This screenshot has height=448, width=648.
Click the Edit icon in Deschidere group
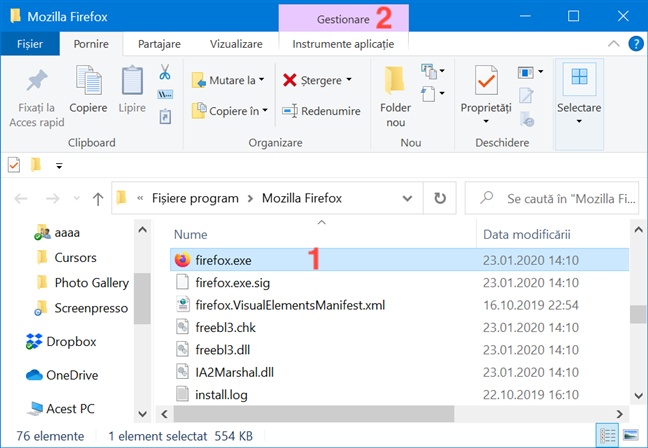[526, 95]
